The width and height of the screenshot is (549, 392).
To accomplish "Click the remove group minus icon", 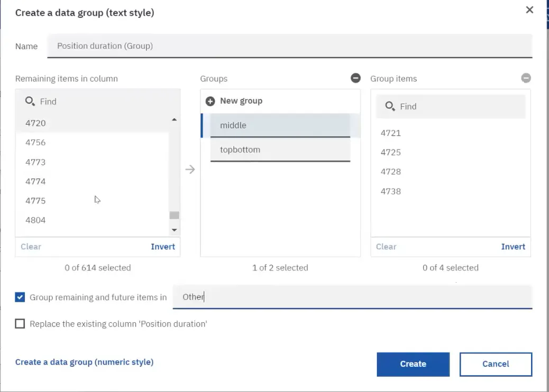I will tap(355, 78).
